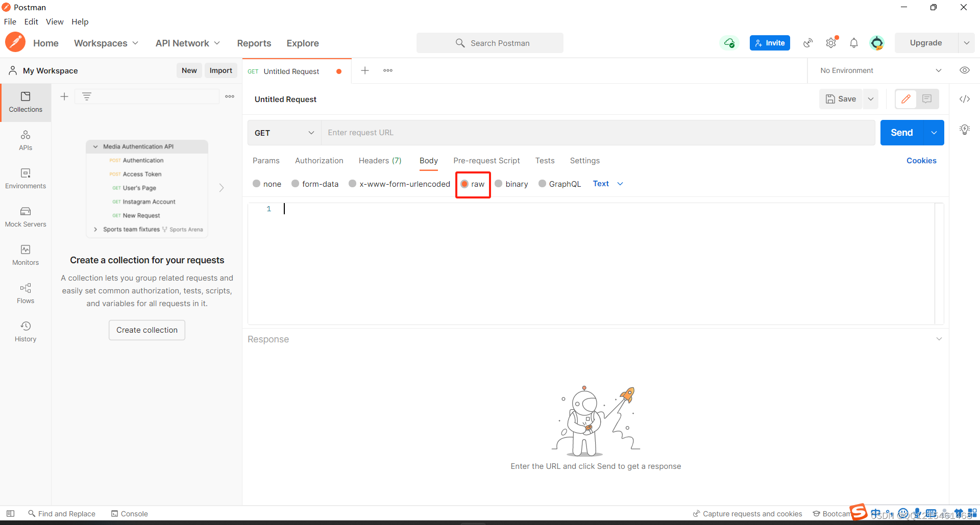Open the code snippet panel

pyautogui.click(x=965, y=99)
